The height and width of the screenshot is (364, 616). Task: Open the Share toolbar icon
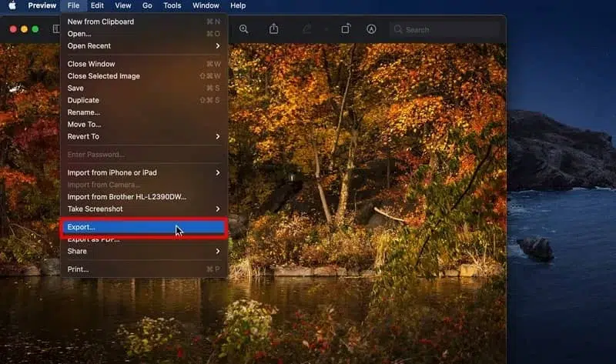[x=274, y=28]
